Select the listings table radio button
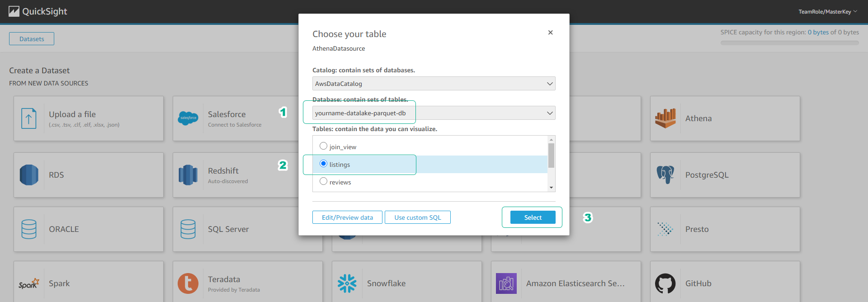The image size is (868, 302). [323, 164]
